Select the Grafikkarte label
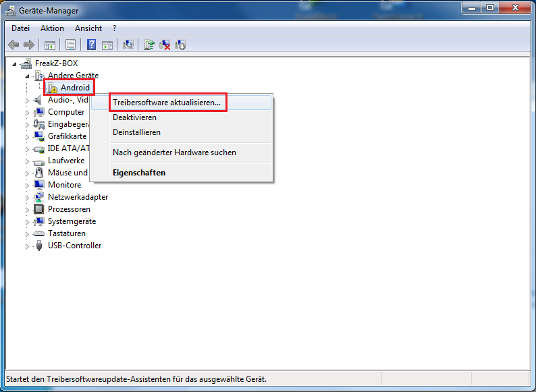536x392 pixels. (67, 136)
